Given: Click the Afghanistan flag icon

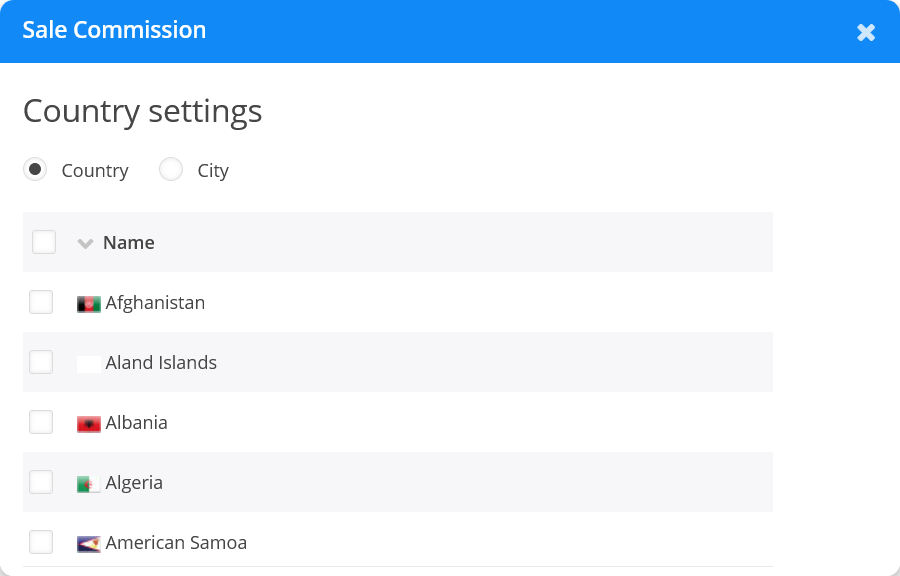Looking at the screenshot, I should (x=89, y=304).
